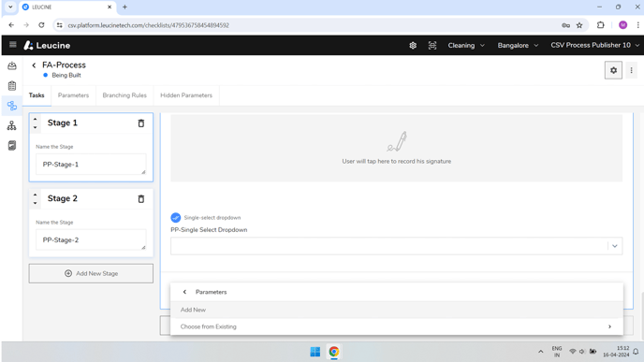Click the Being Built status label

pyautogui.click(x=66, y=75)
